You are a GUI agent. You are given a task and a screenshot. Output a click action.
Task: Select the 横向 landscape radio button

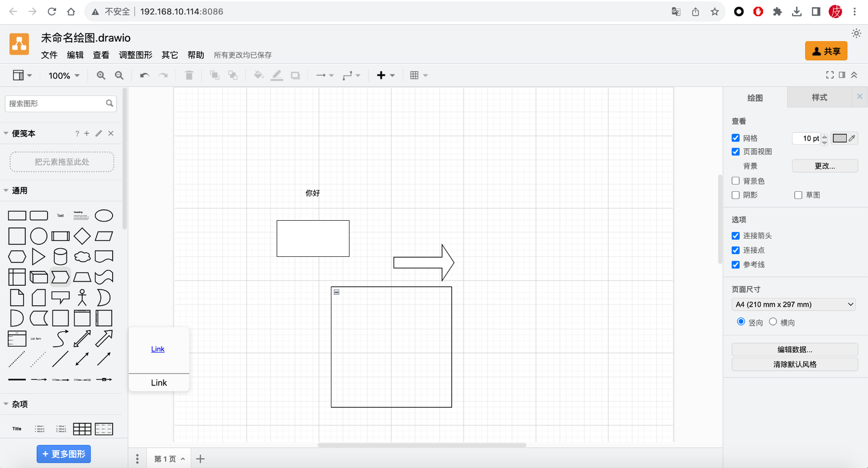773,321
